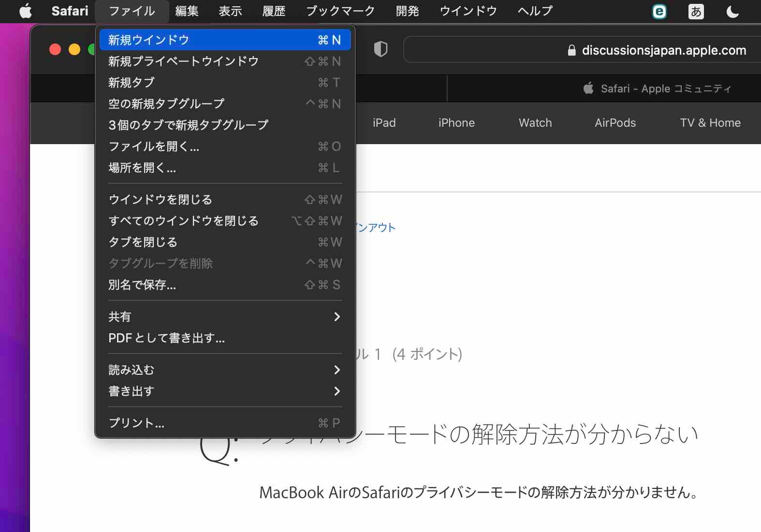Expand the 読み込む submenu arrow
The height and width of the screenshot is (532, 761).
337,369
